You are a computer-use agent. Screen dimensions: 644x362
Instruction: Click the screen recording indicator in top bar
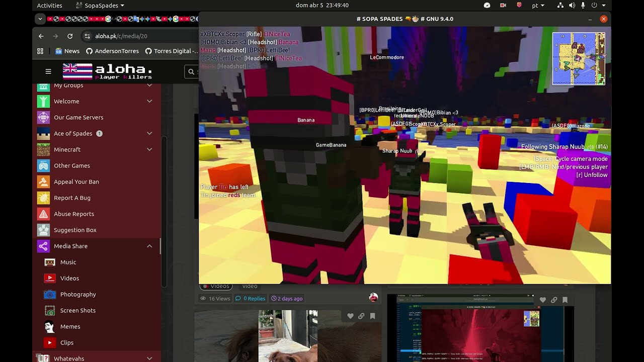[503, 6]
